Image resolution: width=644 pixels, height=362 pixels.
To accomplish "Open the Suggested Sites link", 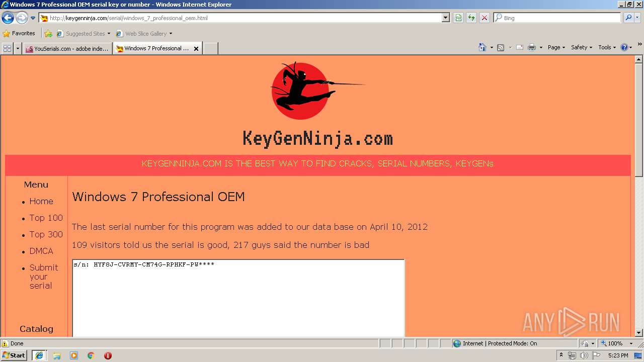I will [x=83, y=34].
